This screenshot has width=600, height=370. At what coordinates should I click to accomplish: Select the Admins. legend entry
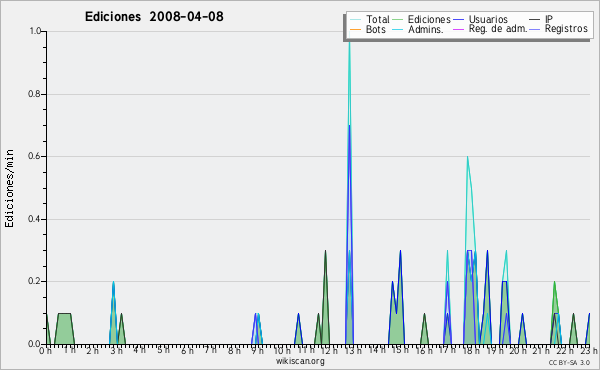(426, 29)
